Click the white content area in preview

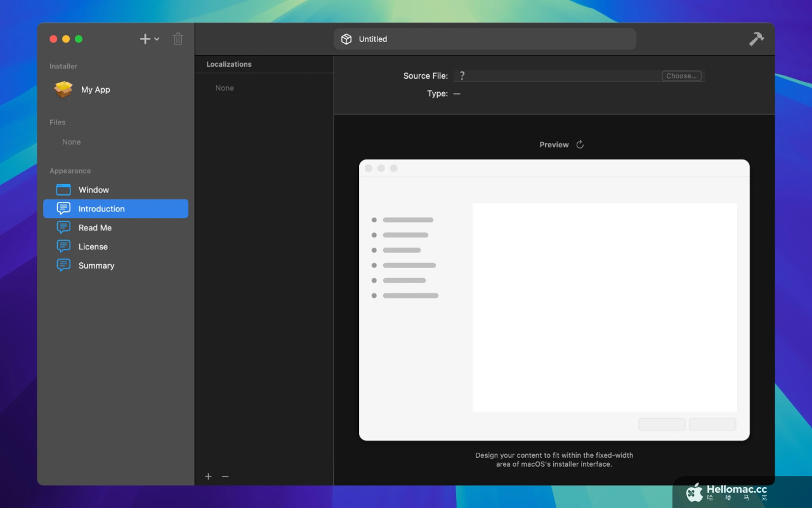click(605, 307)
